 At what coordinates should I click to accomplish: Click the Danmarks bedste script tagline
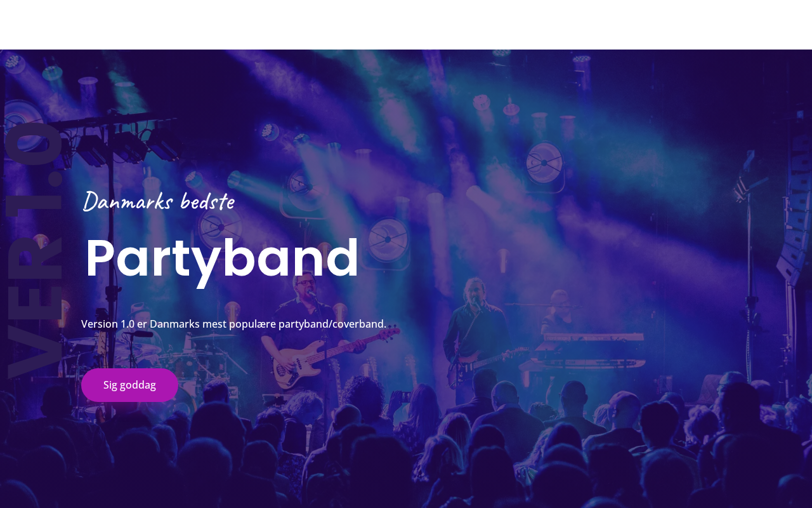(159, 202)
